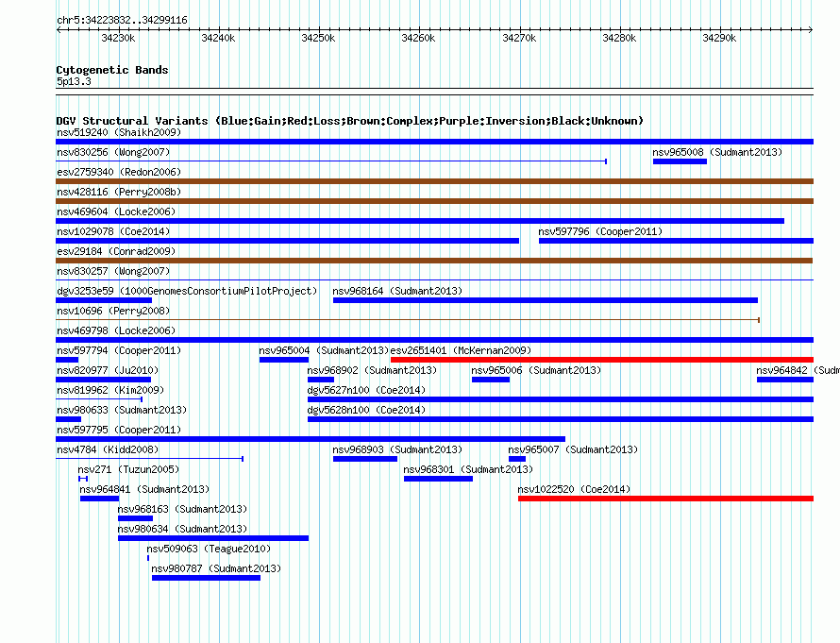Viewport: 840px width, 643px height.
Task: Click the brown esv2759340 complex bar
Action: (x=434, y=181)
